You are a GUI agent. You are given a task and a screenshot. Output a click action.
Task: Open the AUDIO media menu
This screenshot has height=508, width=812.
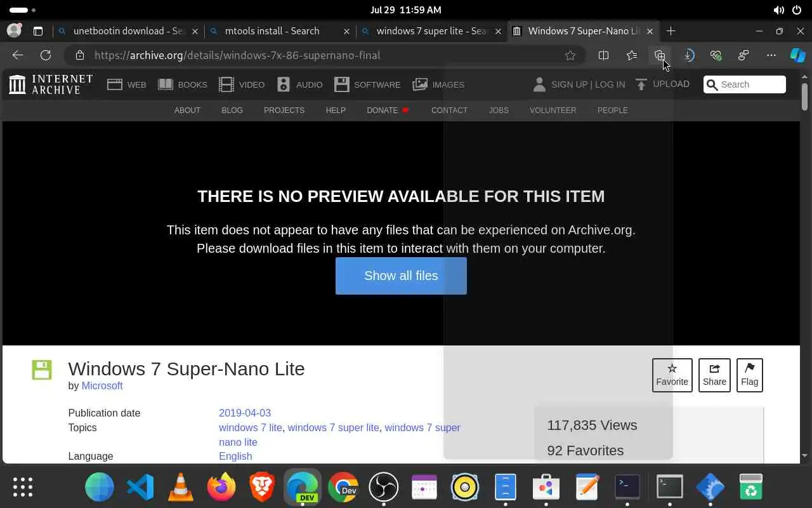[299, 84]
